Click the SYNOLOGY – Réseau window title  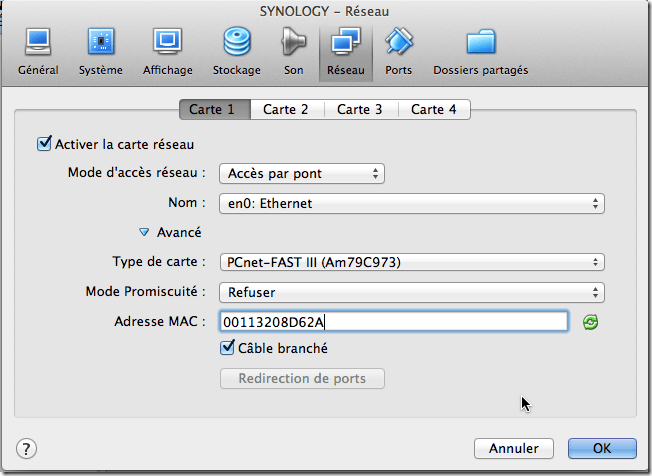click(324, 11)
